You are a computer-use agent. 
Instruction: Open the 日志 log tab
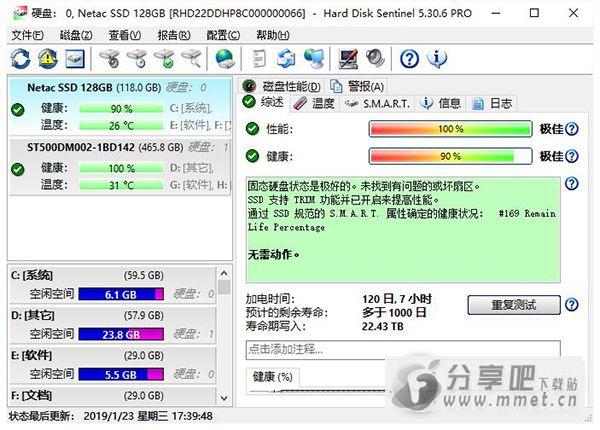(x=492, y=103)
